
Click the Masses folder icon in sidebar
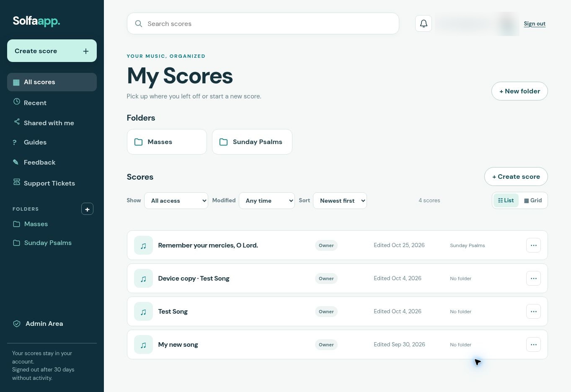point(16,224)
